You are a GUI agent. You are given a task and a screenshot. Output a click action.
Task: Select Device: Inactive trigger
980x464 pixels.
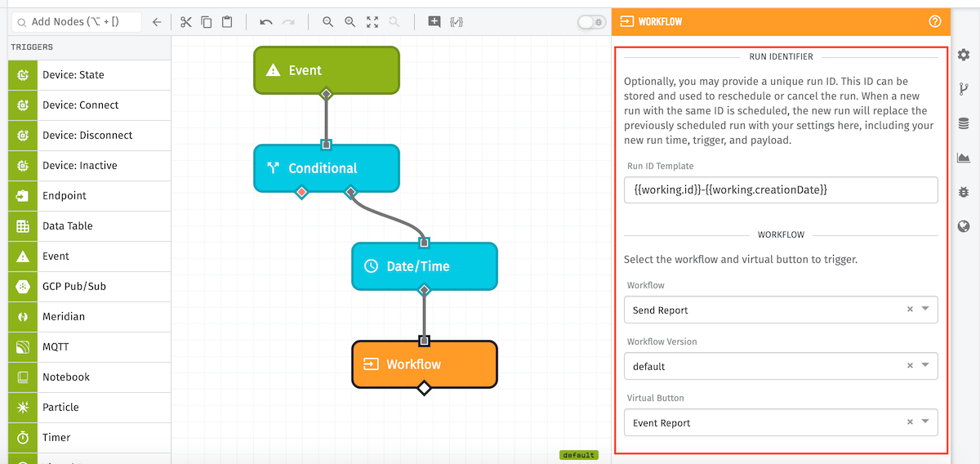[90, 166]
